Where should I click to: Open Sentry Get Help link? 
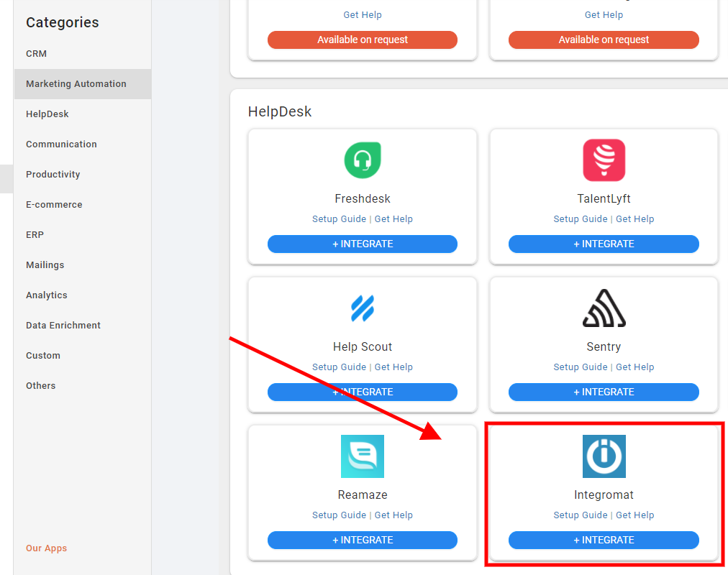click(635, 367)
